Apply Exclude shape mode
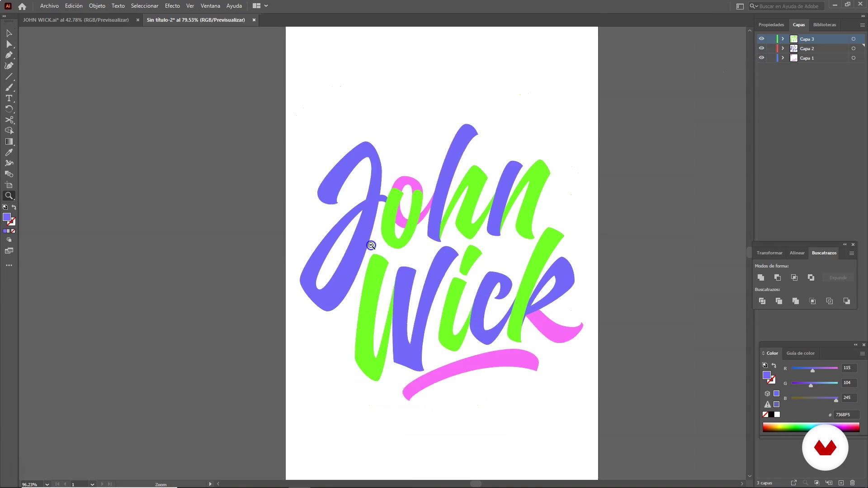This screenshot has width=868, height=488. coord(811,277)
